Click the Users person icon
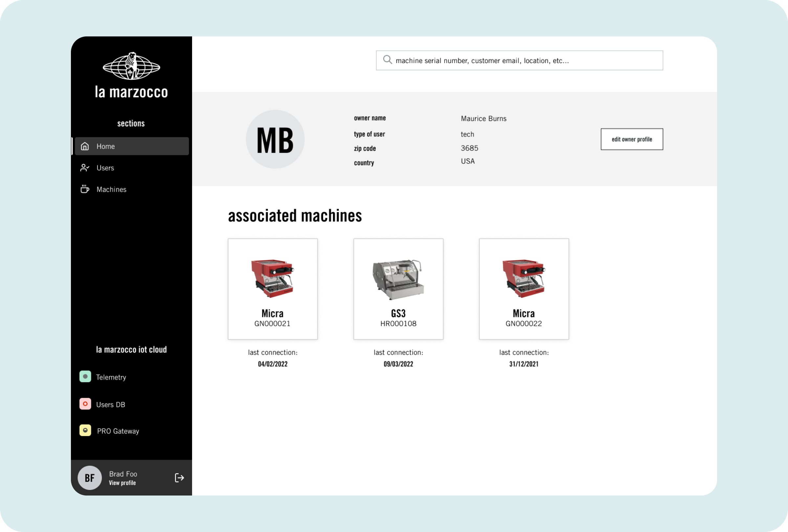The width and height of the screenshot is (788, 532). (x=85, y=168)
